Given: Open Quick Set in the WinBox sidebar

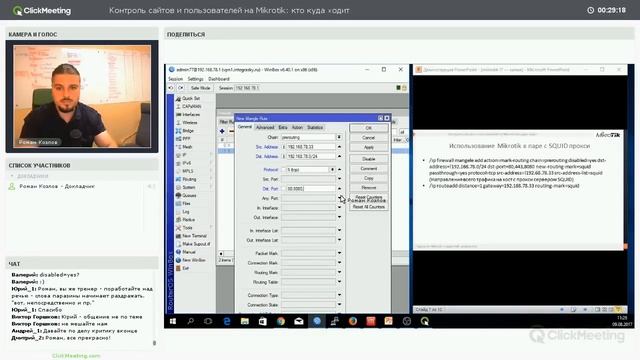Looking at the screenshot, I should [x=191, y=98].
